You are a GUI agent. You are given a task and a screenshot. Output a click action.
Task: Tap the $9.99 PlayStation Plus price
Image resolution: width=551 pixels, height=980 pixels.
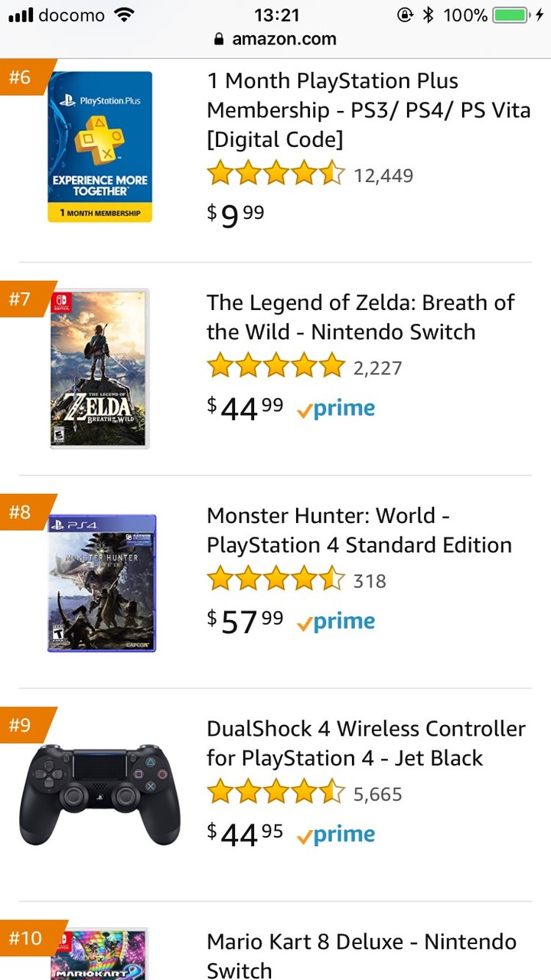(x=235, y=215)
